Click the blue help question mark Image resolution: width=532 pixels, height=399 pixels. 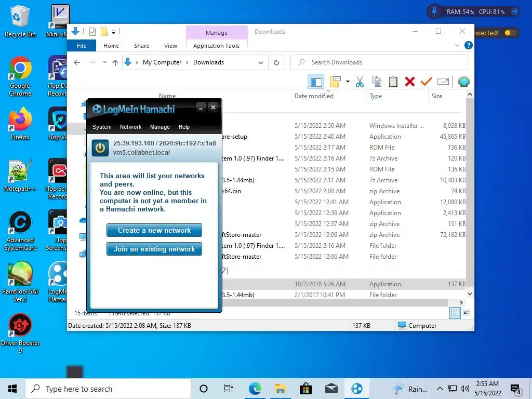pos(468,45)
